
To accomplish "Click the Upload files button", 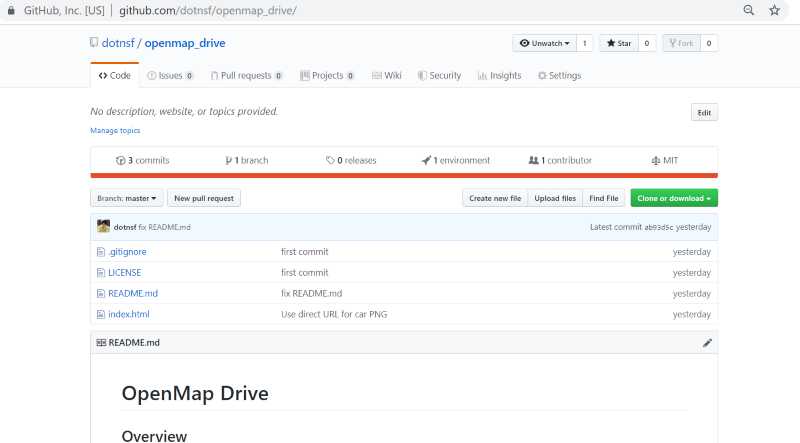I will (x=555, y=198).
